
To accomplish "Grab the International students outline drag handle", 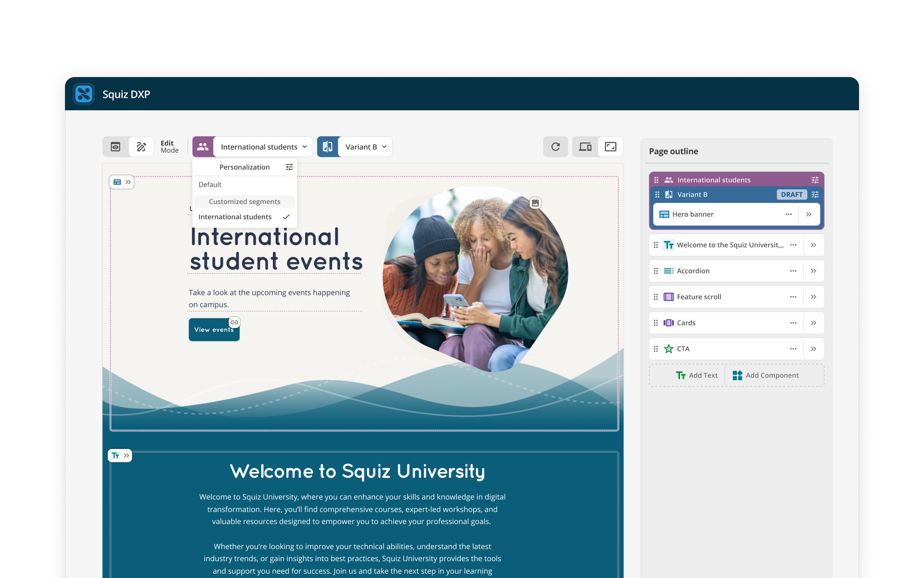I will coord(656,180).
